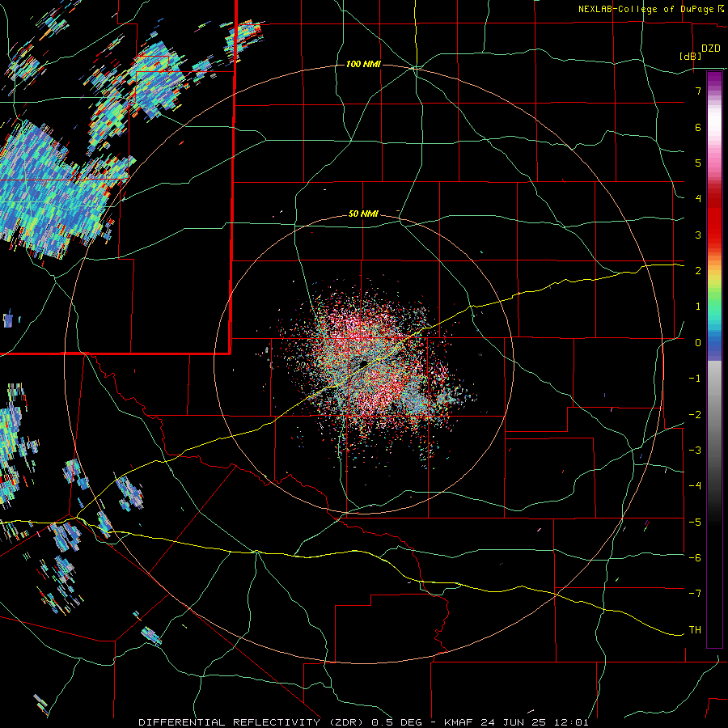Viewport: 728px width, 728px height.
Task: Click the DIFFERENTIAL REFLECTIVITY (ZDR) caption text
Action: click(x=252, y=722)
